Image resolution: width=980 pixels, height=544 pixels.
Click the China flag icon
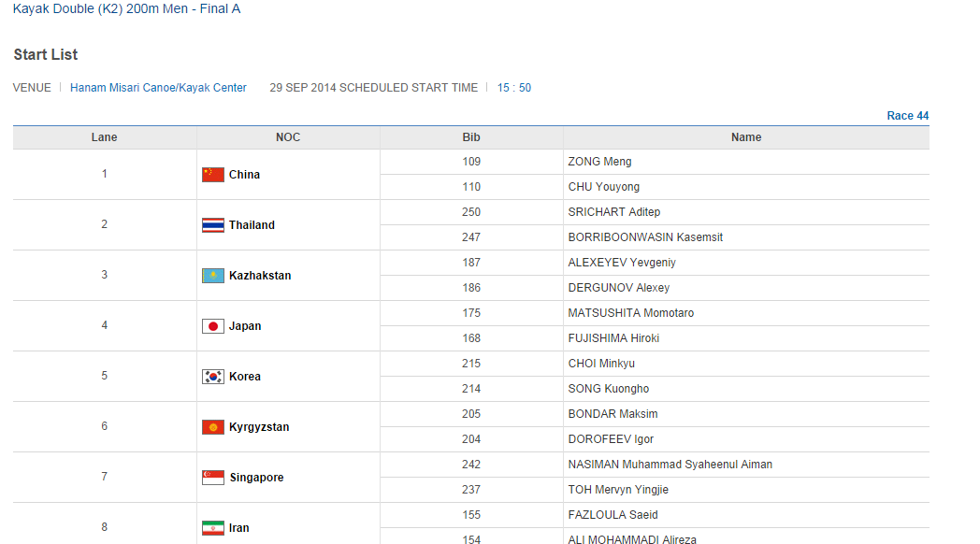(213, 175)
